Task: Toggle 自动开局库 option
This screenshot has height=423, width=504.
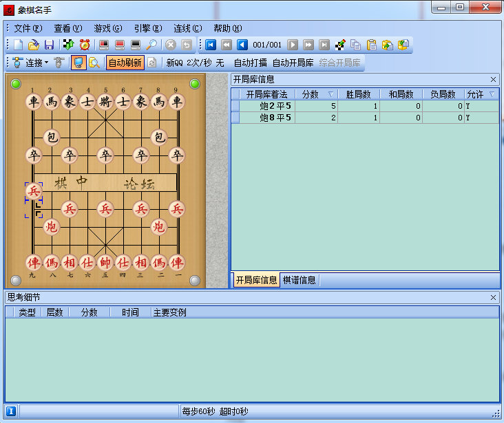Action: 293,63
